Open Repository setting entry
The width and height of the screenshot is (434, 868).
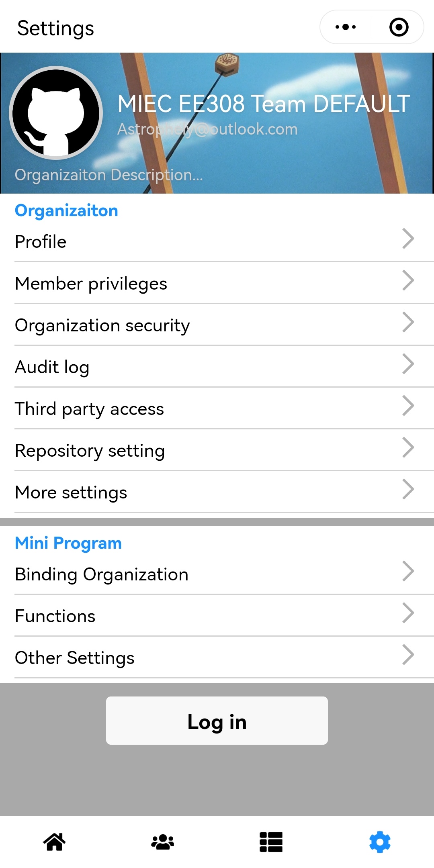(90, 451)
